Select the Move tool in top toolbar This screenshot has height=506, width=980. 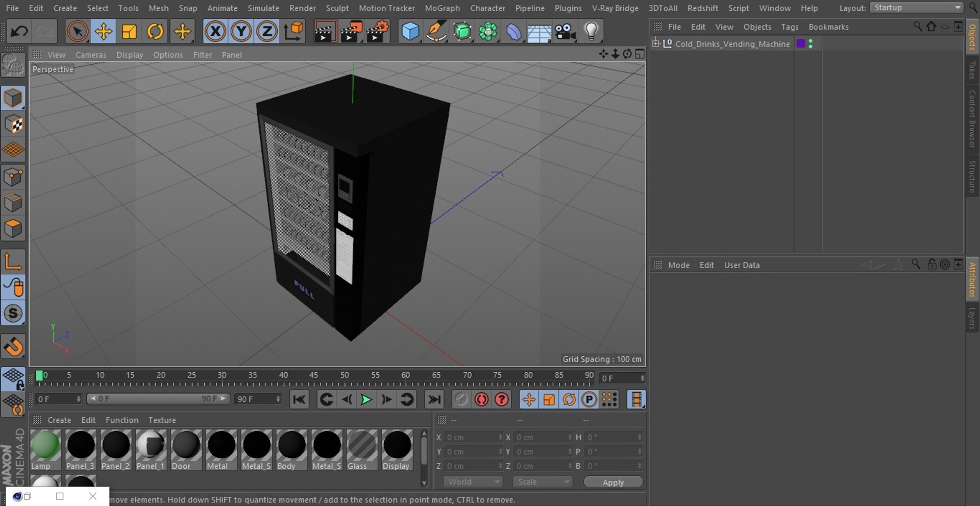coord(104,32)
